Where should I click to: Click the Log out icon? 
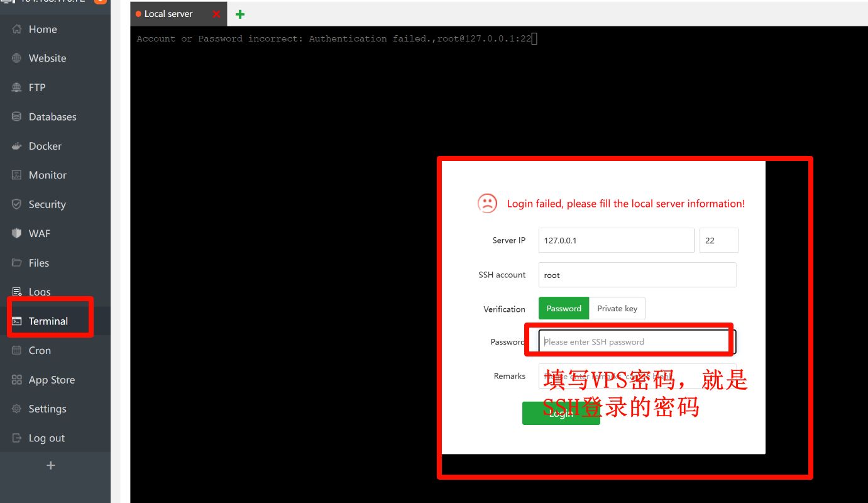tap(17, 438)
